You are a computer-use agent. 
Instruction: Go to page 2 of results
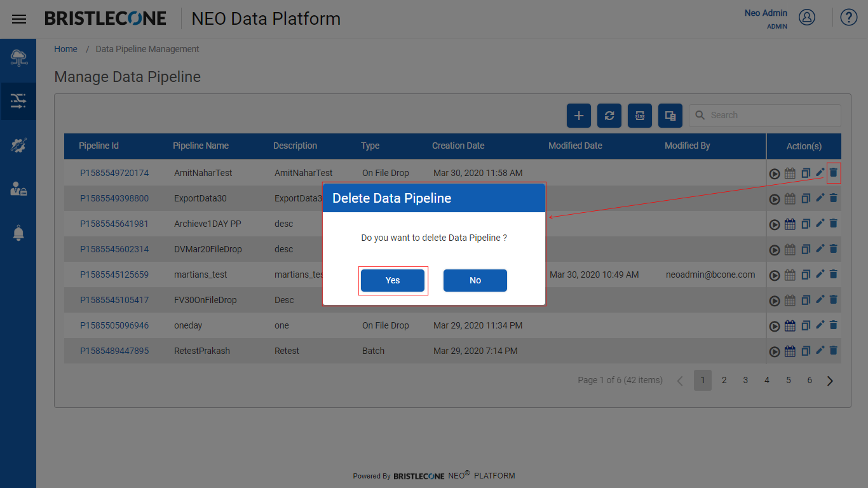click(724, 380)
